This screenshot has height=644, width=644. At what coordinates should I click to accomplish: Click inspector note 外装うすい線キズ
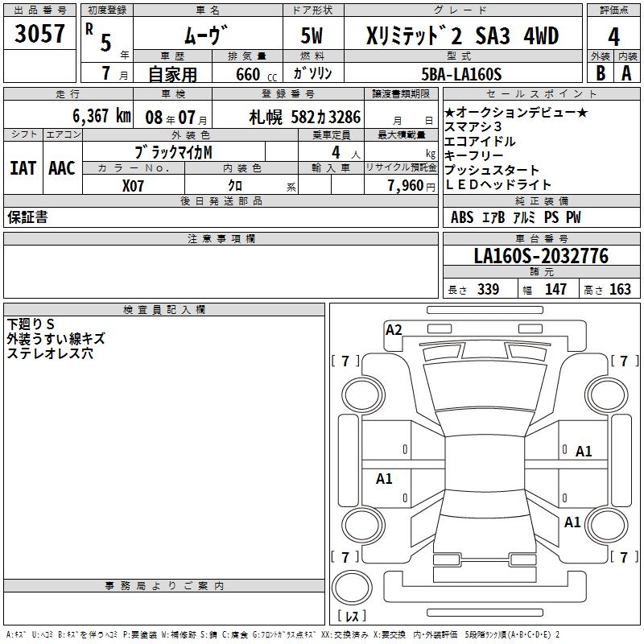coord(56,339)
